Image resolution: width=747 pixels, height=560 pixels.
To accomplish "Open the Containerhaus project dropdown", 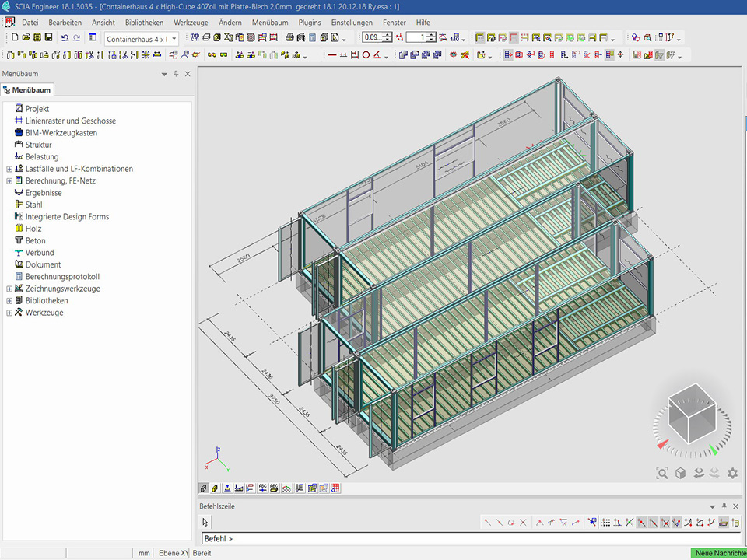I will pos(174,38).
